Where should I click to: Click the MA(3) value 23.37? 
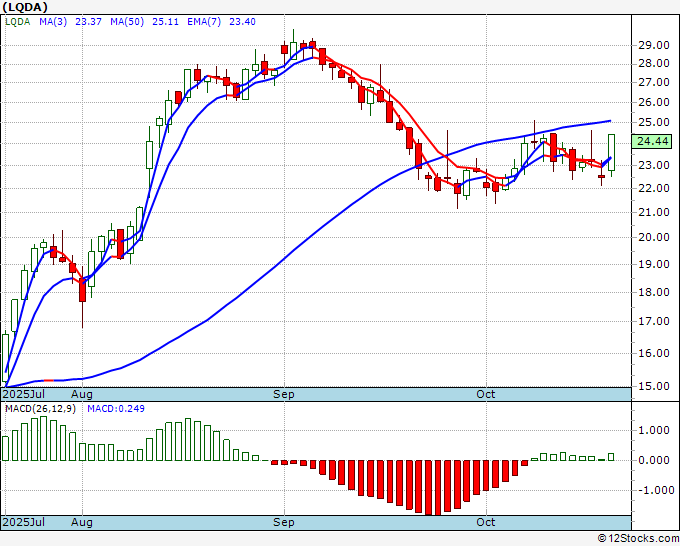click(88, 22)
